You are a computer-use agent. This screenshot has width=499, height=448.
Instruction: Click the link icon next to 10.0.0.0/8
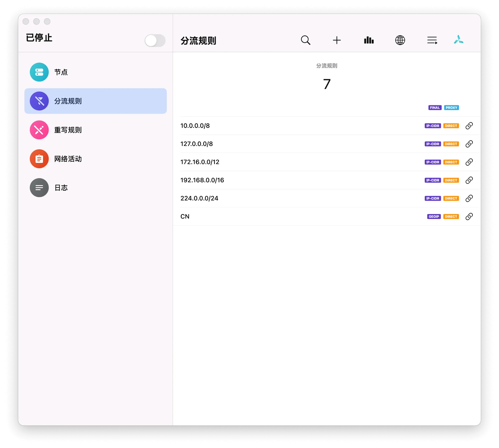tap(469, 126)
